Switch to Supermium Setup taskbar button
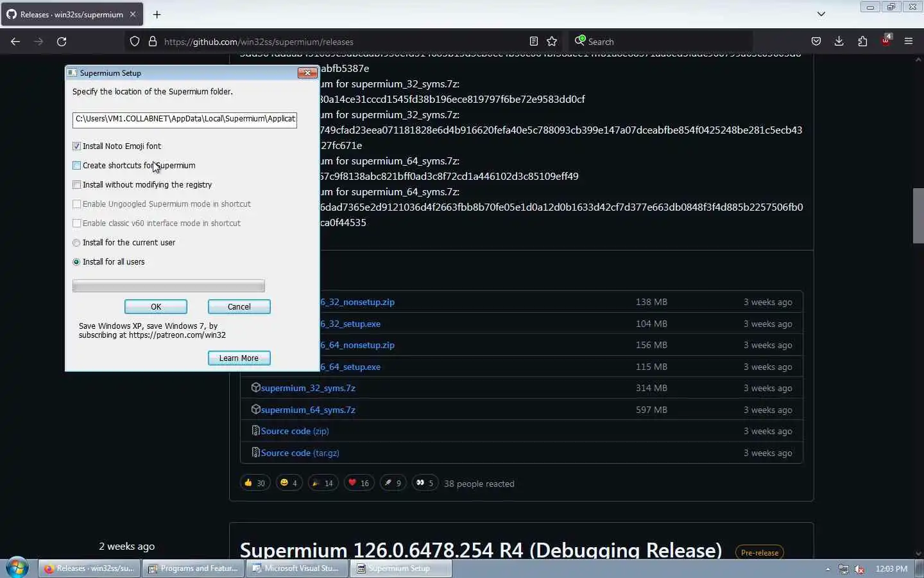 [402, 568]
